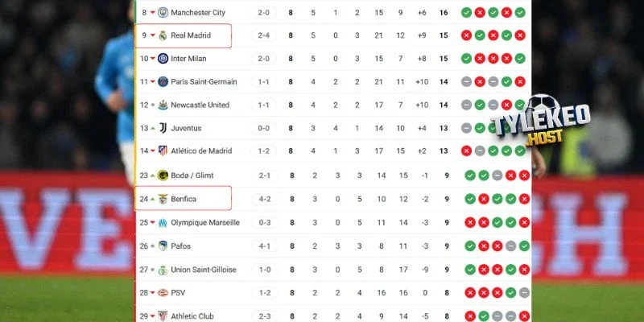Click the Real Madrid club crest

tap(163, 35)
